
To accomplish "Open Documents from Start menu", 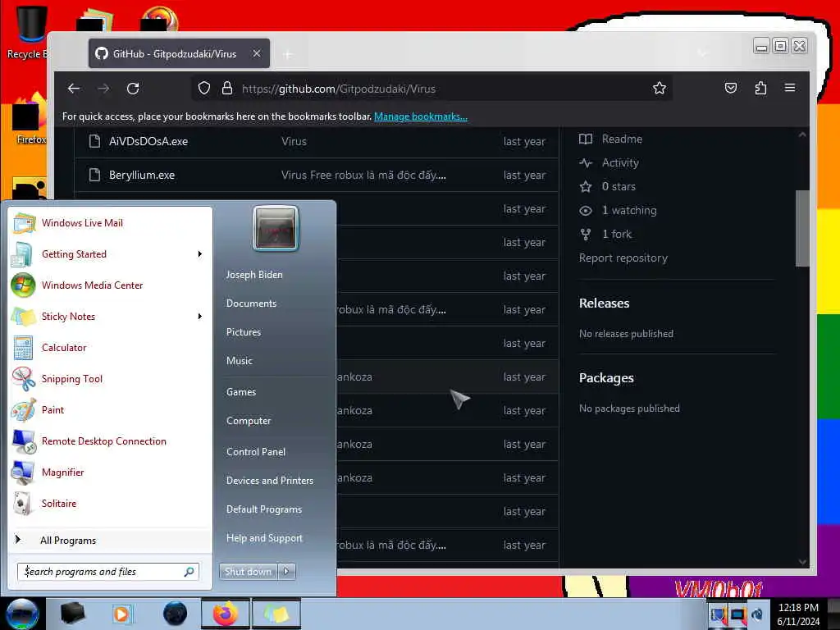I will (251, 304).
